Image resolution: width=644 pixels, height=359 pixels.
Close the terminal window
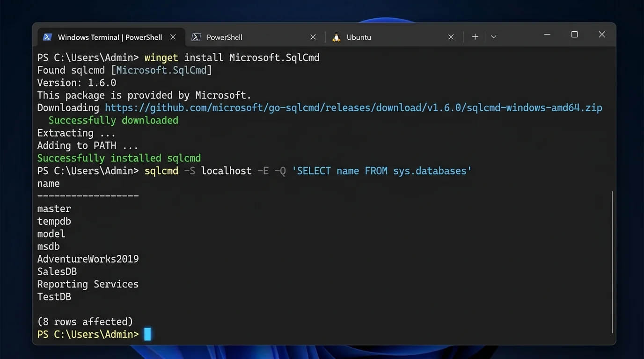(602, 35)
